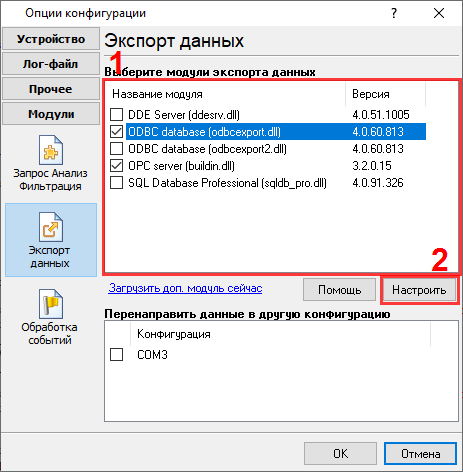
Task: Open the Запрос Анализ Фильтрация modules icon
Action: click(51, 150)
